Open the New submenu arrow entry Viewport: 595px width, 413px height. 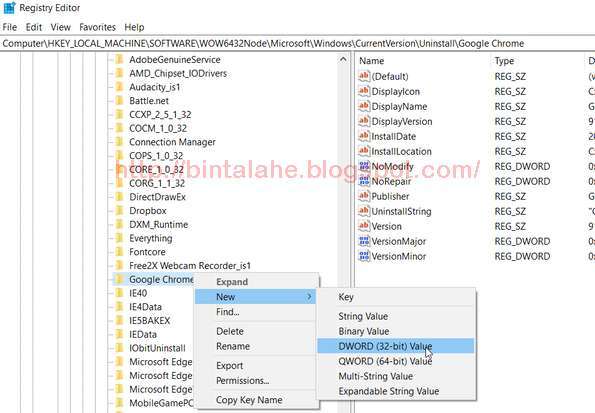coord(255,297)
